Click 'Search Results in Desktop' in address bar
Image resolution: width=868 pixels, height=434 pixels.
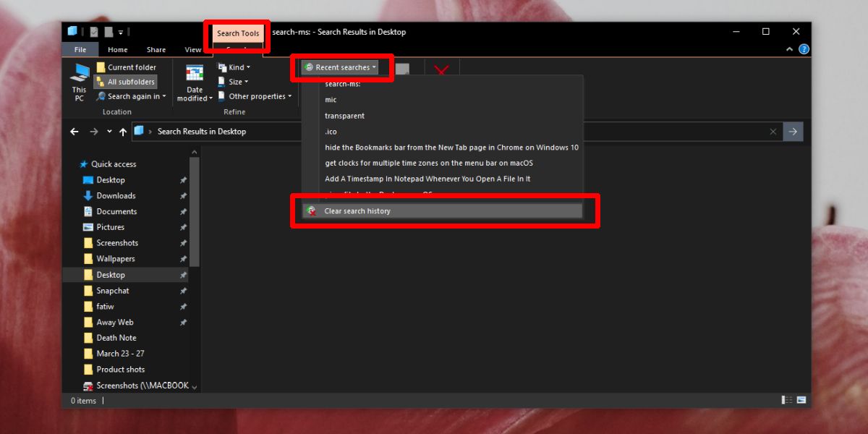click(x=202, y=132)
